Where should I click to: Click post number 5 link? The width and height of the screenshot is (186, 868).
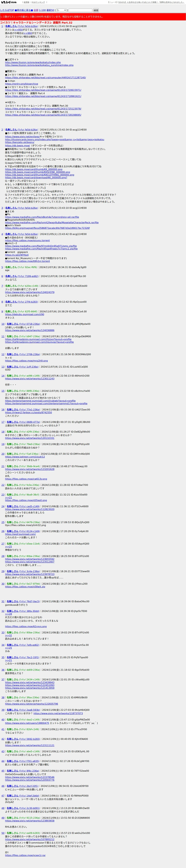coord(2,267)
